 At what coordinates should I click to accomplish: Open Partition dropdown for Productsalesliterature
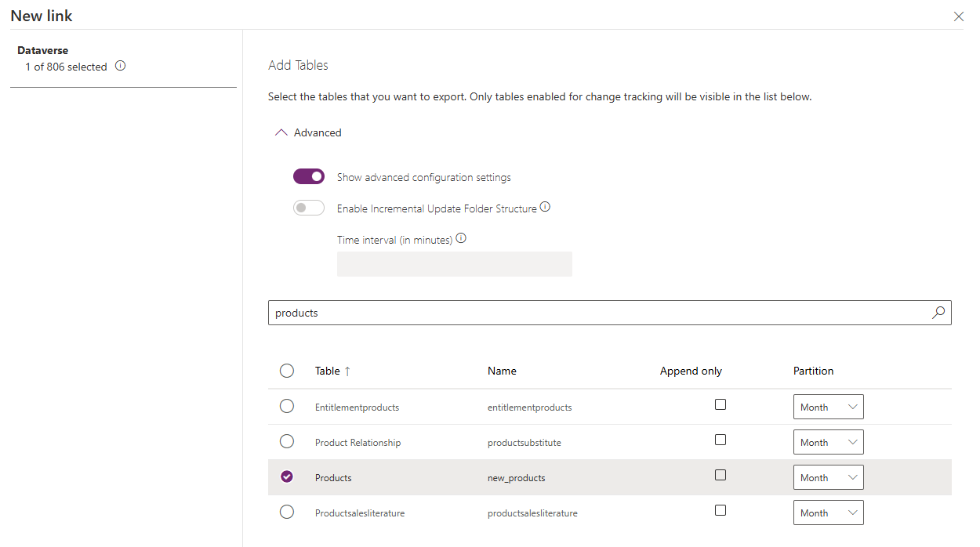[829, 513]
